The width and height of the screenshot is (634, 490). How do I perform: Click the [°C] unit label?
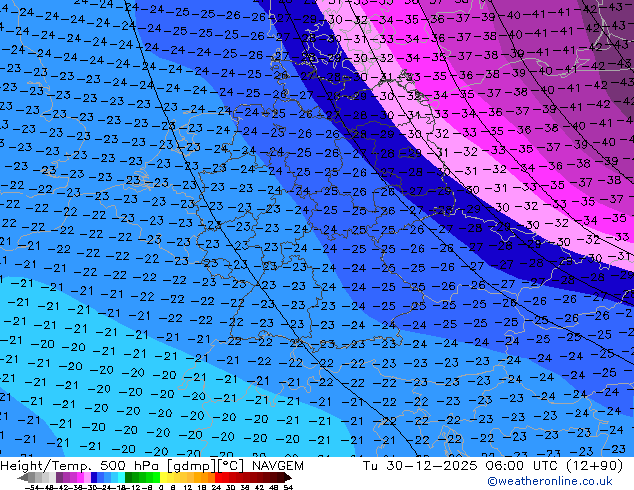pyautogui.click(x=230, y=466)
